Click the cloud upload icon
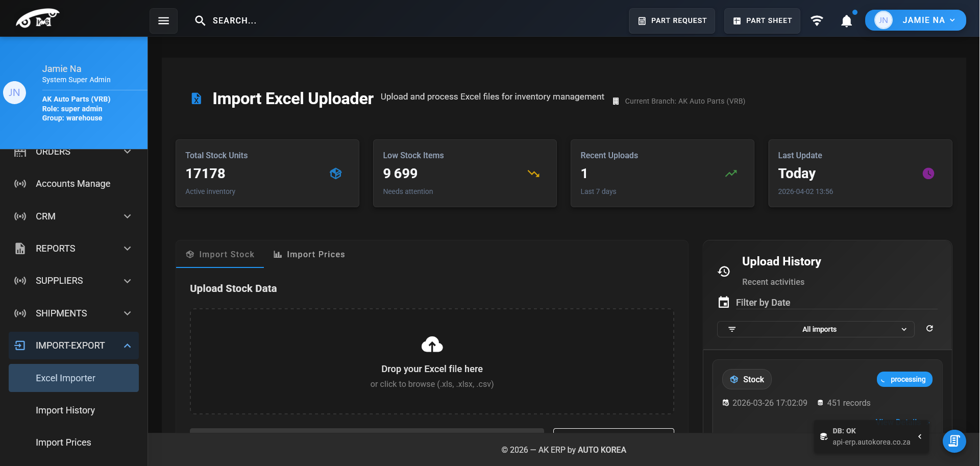Image resolution: width=980 pixels, height=466 pixels. pos(432,345)
